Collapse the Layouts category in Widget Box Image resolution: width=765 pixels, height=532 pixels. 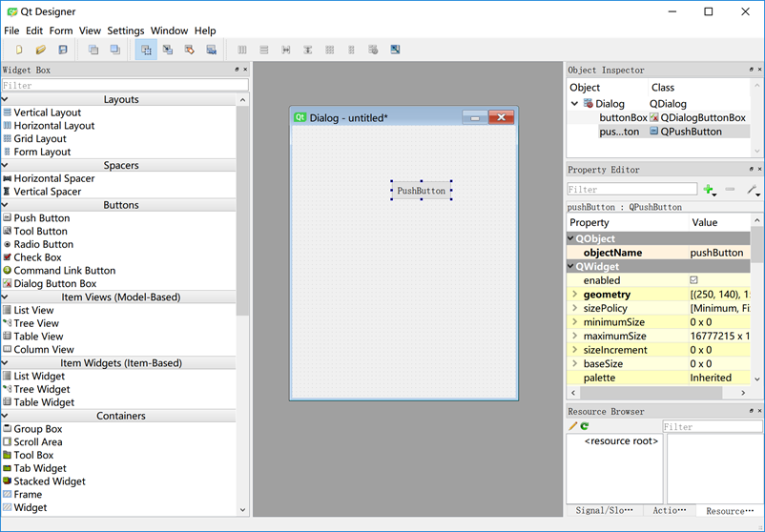pos(5,99)
